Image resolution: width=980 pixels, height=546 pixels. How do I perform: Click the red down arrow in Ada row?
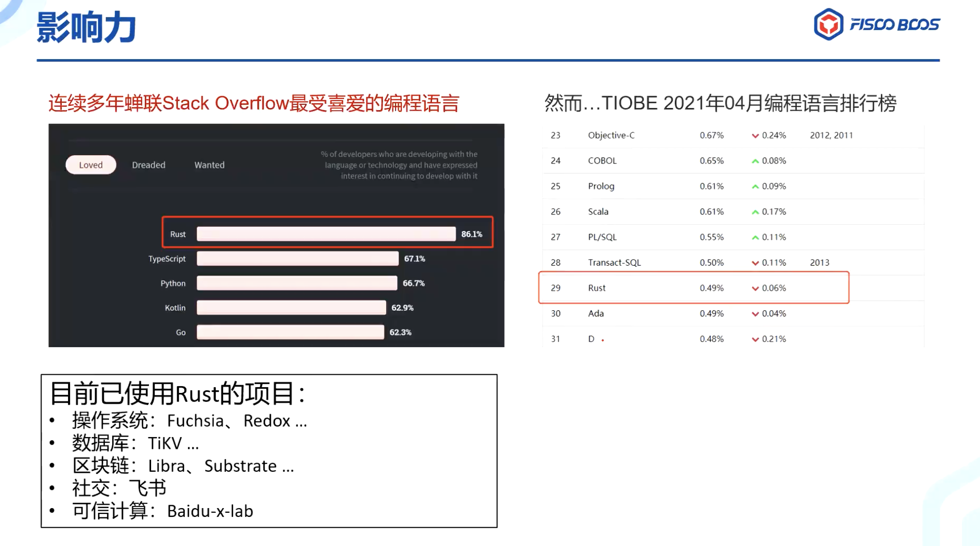point(755,314)
